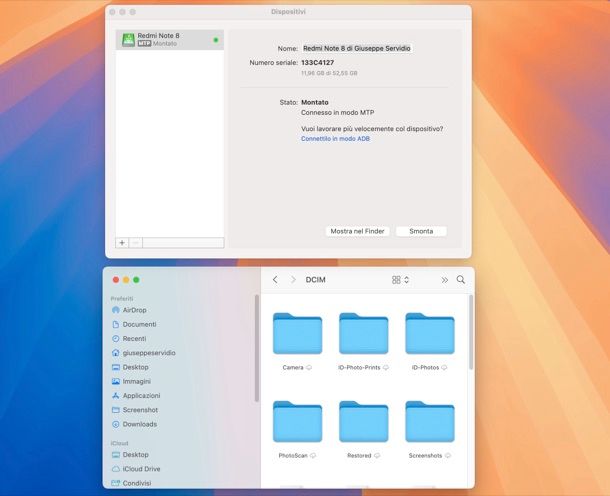The image size is (610, 496).
Task: Click the Preferiti section header
Action: tap(122, 298)
